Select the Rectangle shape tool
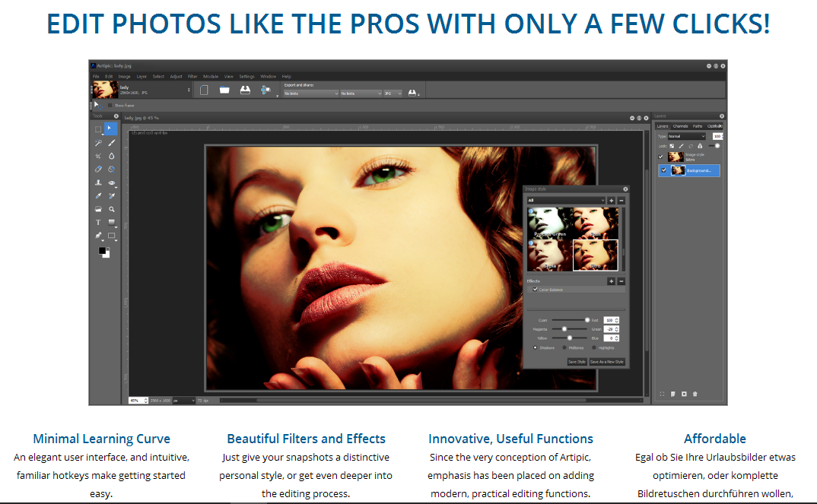This screenshot has width=817, height=504. click(112, 236)
